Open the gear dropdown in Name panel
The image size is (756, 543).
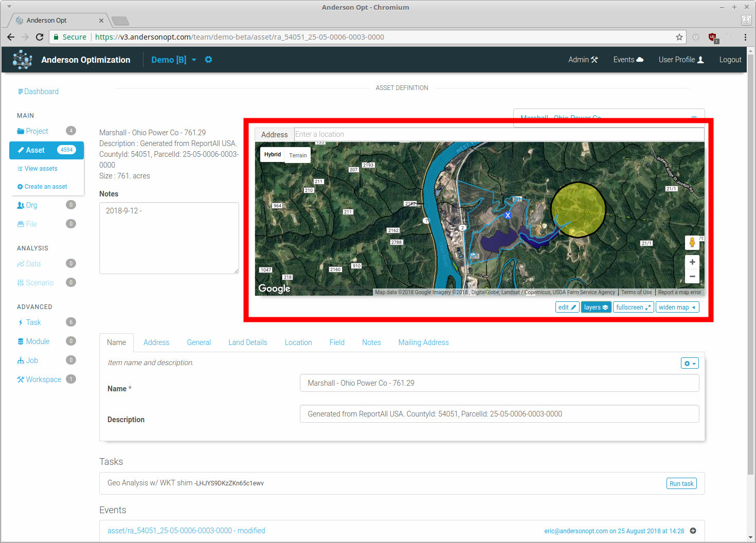[690, 364]
